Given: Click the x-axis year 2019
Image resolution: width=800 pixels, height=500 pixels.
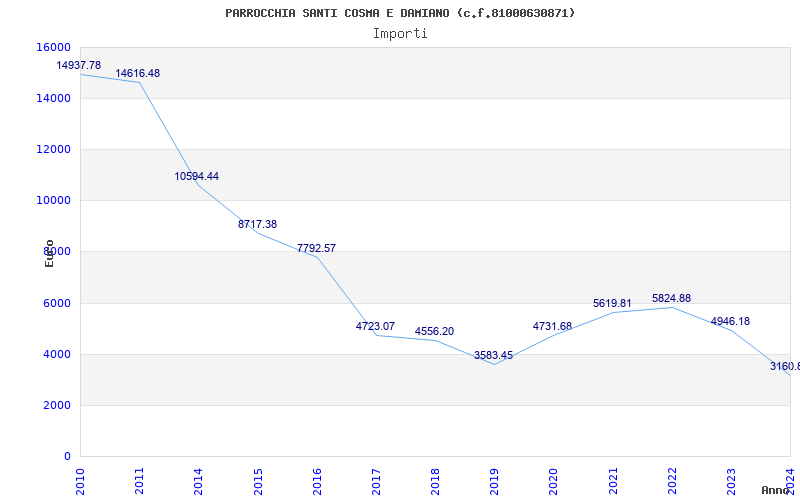Looking at the screenshot, I should tap(494, 482).
